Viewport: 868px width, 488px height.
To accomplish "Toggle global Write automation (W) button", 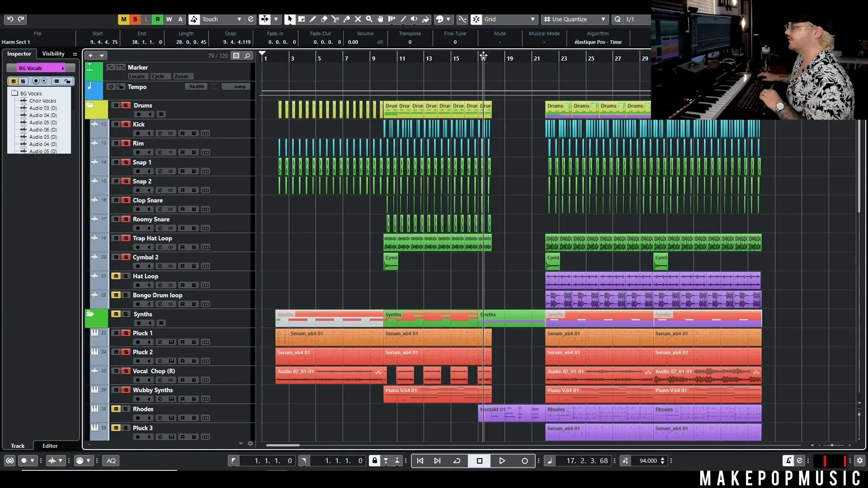I will 169,19.
